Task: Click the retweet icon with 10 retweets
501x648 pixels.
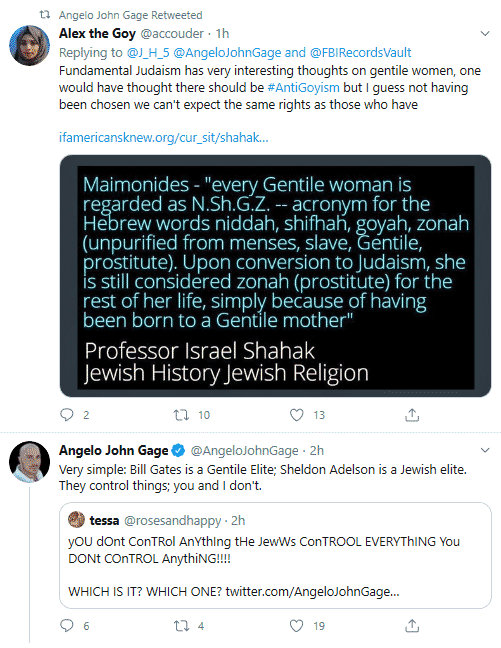Action: pos(181,415)
